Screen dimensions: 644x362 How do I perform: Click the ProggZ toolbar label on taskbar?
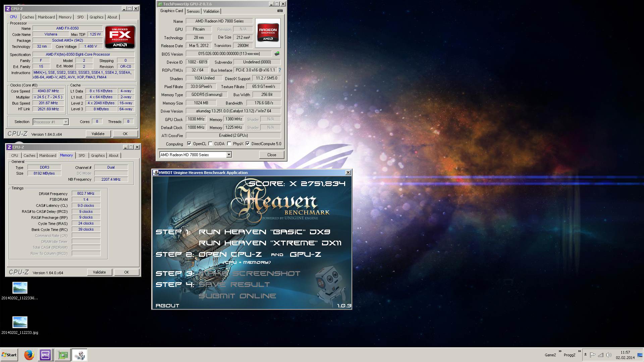coord(570,355)
